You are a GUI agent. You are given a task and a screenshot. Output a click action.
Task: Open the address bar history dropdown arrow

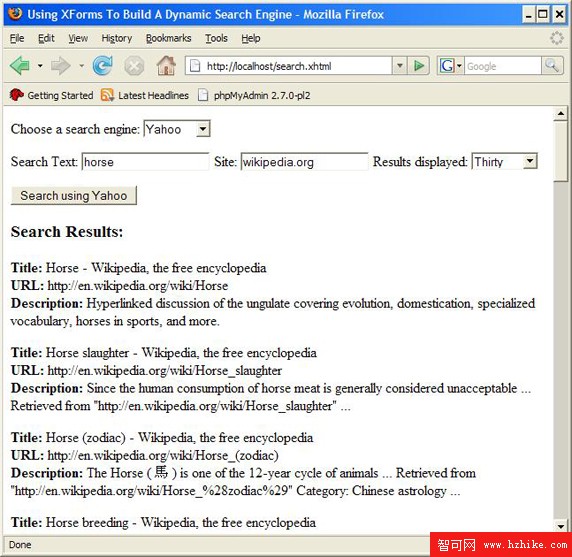point(400,66)
